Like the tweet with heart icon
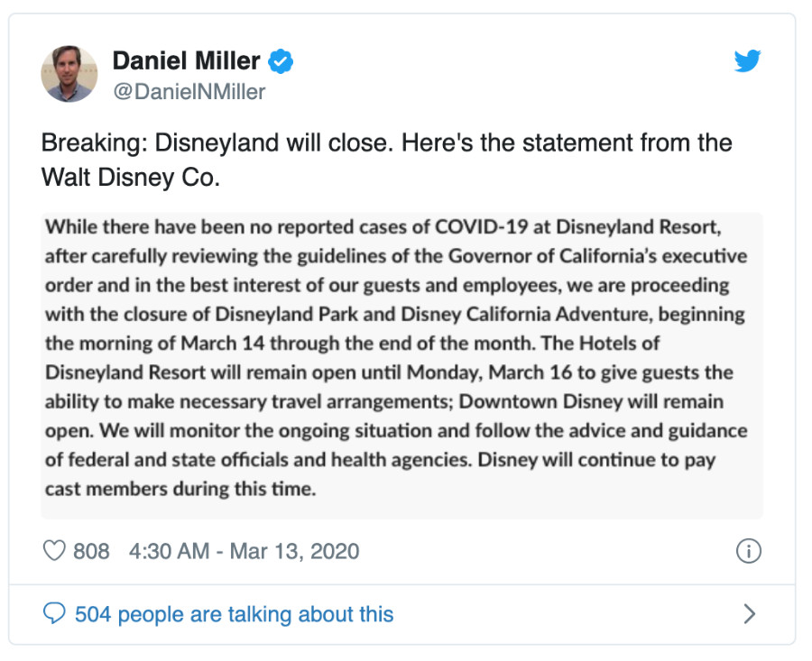This screenshot has height=661, width=812. 54,551
